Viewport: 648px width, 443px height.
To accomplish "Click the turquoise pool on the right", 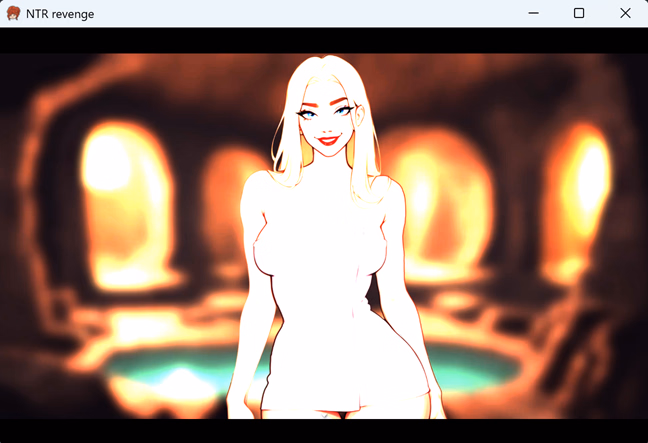I will [x=480, y=372].
